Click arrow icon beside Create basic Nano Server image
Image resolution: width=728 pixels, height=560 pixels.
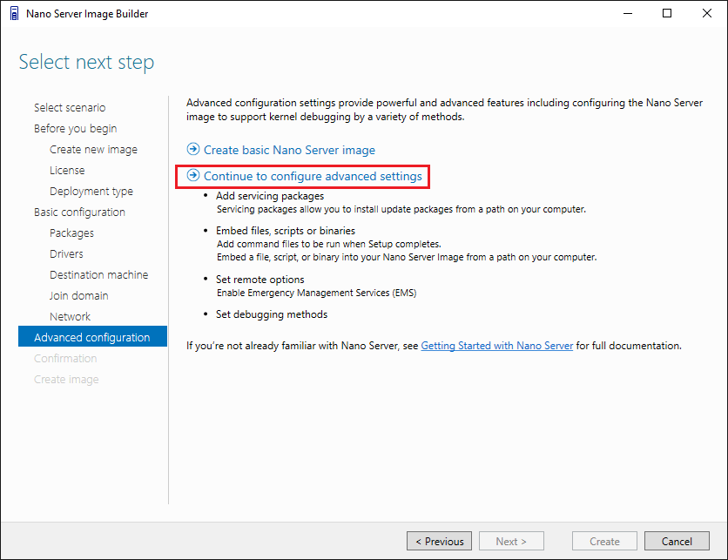pyautogui.click(x=193, y=150)
